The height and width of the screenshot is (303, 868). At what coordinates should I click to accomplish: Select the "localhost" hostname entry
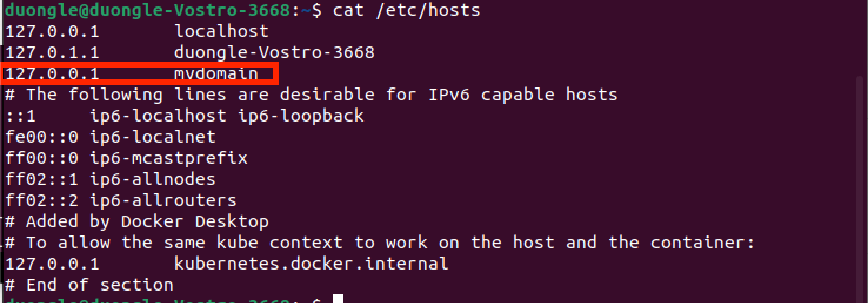point(221,31)
